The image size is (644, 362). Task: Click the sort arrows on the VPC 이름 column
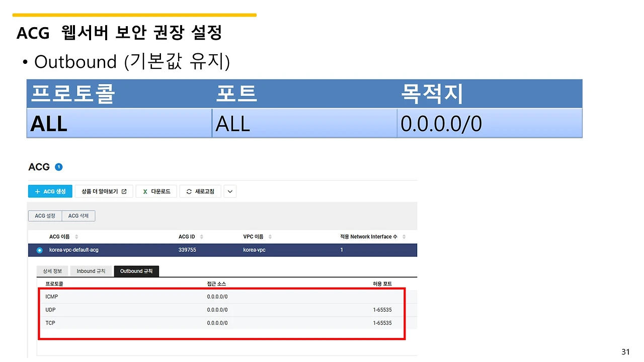pyautogui.click(x=271, y=236)
